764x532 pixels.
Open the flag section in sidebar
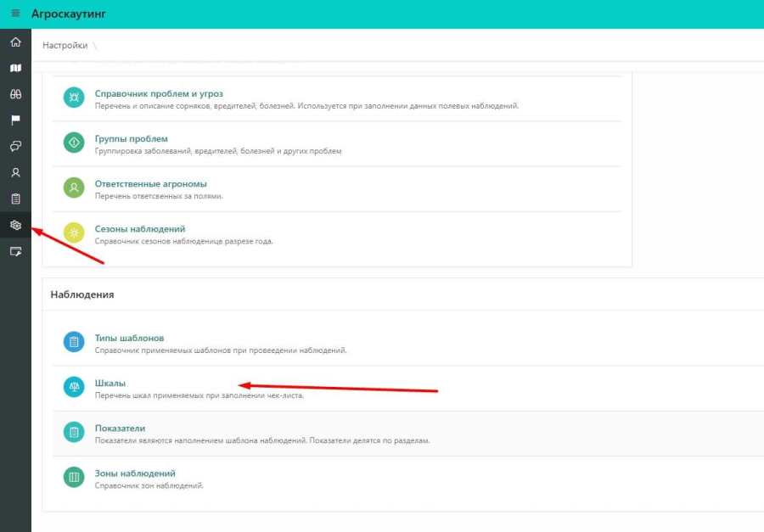[x=15, y=120]
